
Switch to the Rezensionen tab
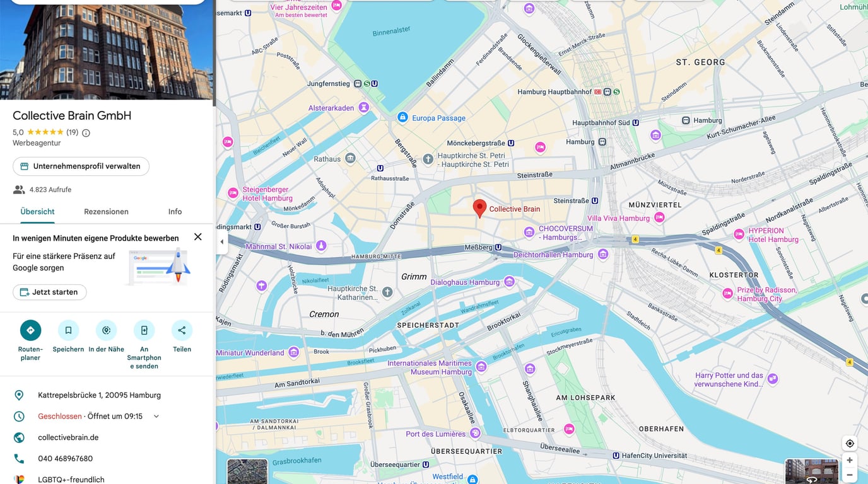[106, 212]
